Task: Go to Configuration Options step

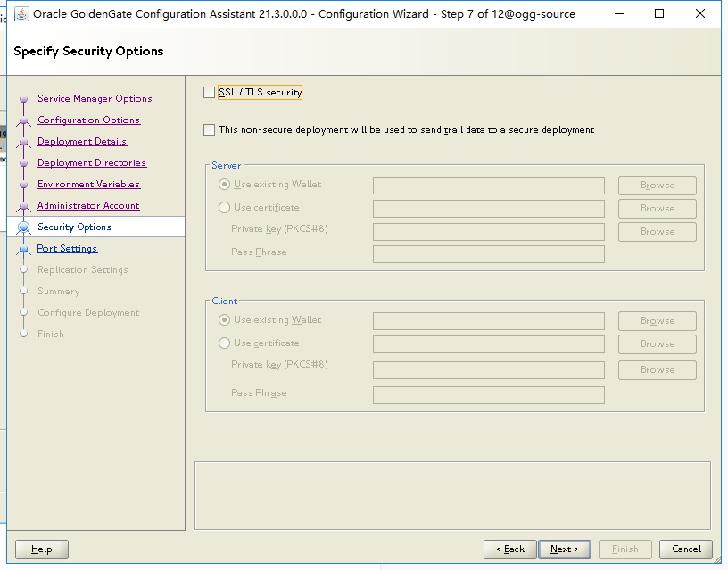Action: [88, 120]
